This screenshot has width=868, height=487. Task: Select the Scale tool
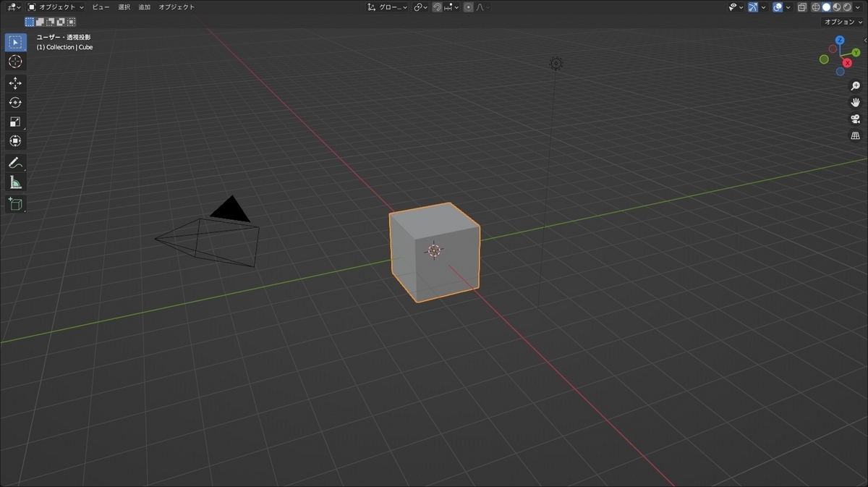click(x=15, y=122)
